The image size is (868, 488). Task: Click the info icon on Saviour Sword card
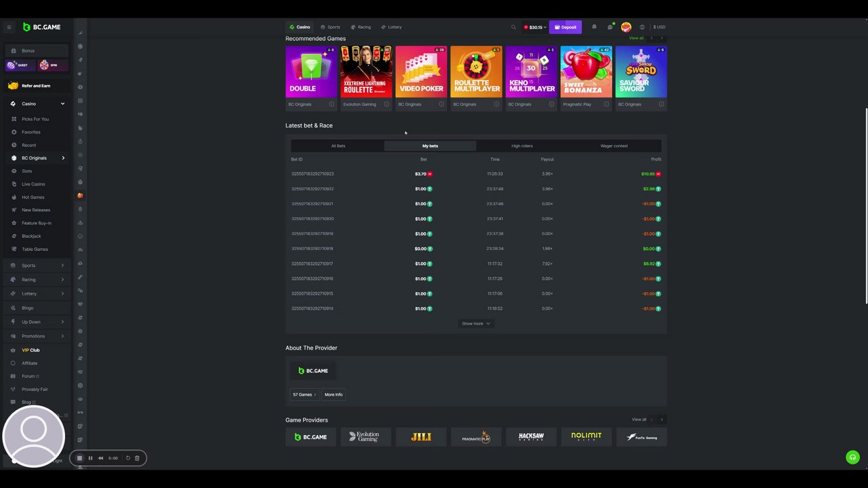click(x=661, y=104)
